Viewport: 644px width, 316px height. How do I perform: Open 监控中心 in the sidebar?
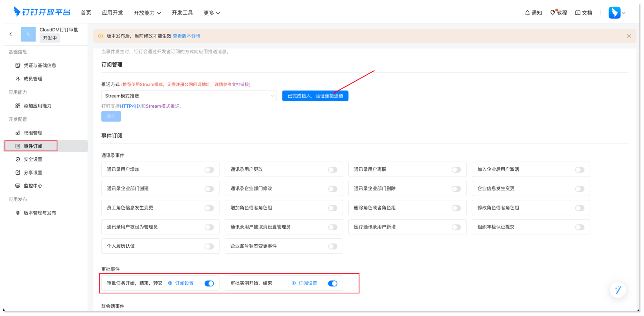33,186
